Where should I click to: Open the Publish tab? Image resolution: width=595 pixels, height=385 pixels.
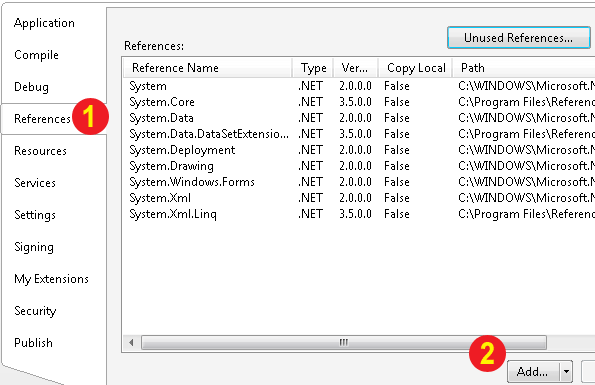pyautogui.click(x=33, y=343)
